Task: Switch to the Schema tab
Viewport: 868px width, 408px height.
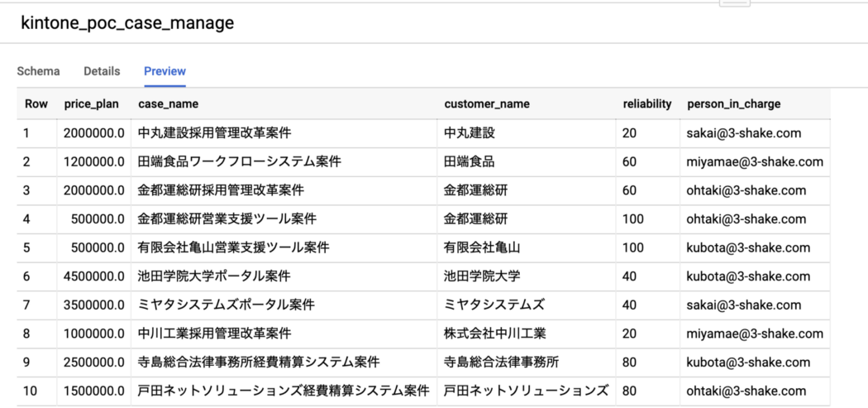Action: coord(38,71)
